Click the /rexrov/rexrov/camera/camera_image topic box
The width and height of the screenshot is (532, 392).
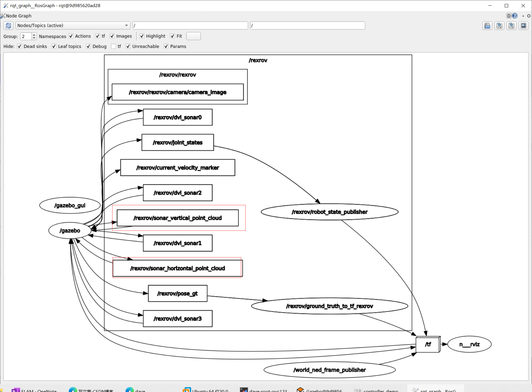178,92
